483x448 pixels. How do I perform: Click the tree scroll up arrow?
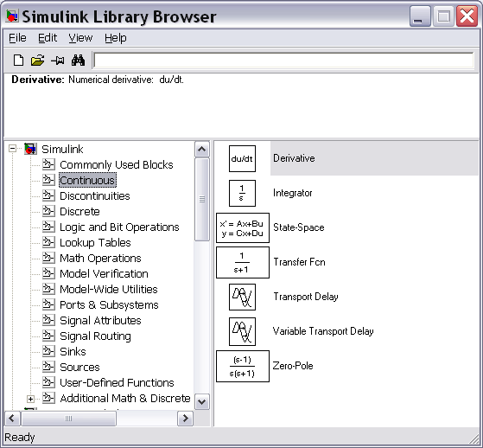point(202,150)
